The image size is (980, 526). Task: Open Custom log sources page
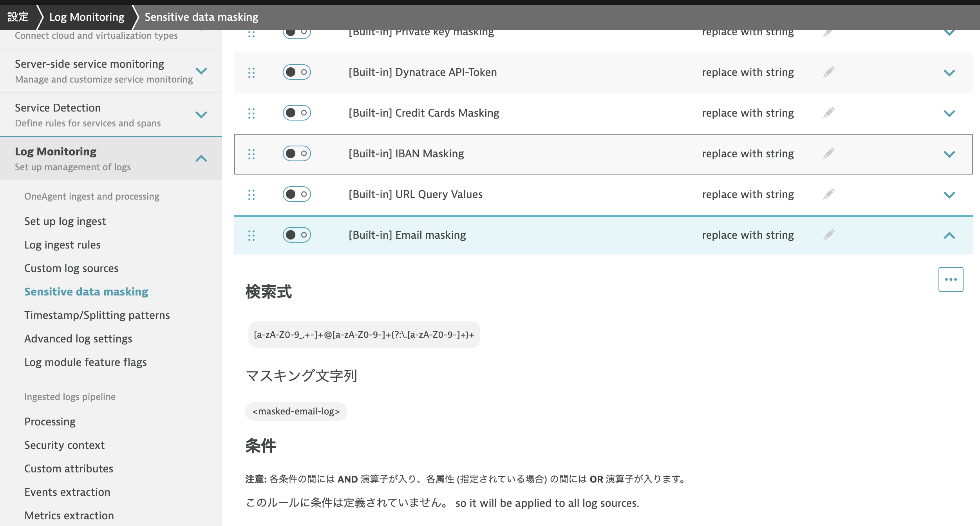[x=71, y=268]
